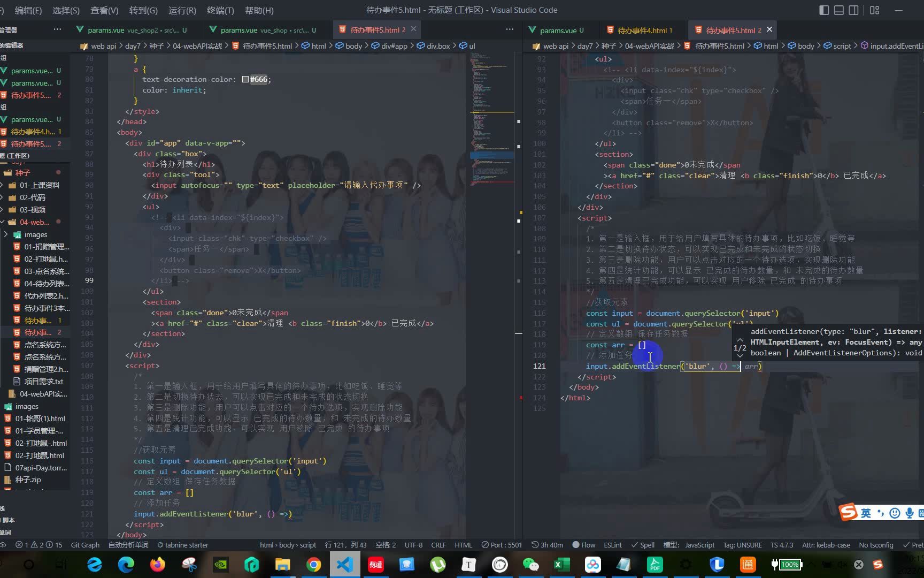Open Git Graph from status bar

point(85,545)
